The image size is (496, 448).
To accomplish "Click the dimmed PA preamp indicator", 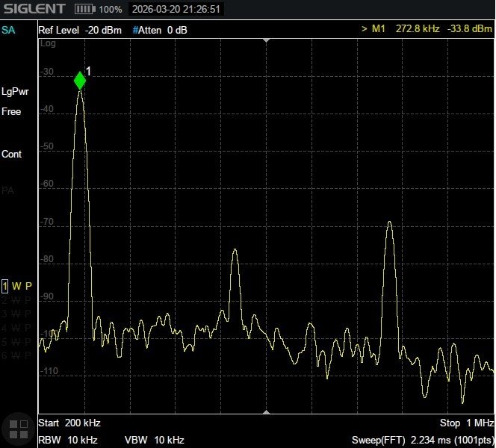I will point(8,190).
